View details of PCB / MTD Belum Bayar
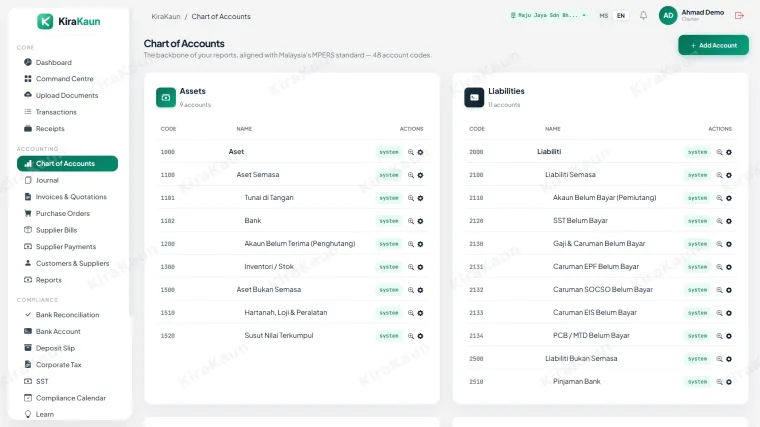This screenshot has width=760, height=427. pos(719,336)
